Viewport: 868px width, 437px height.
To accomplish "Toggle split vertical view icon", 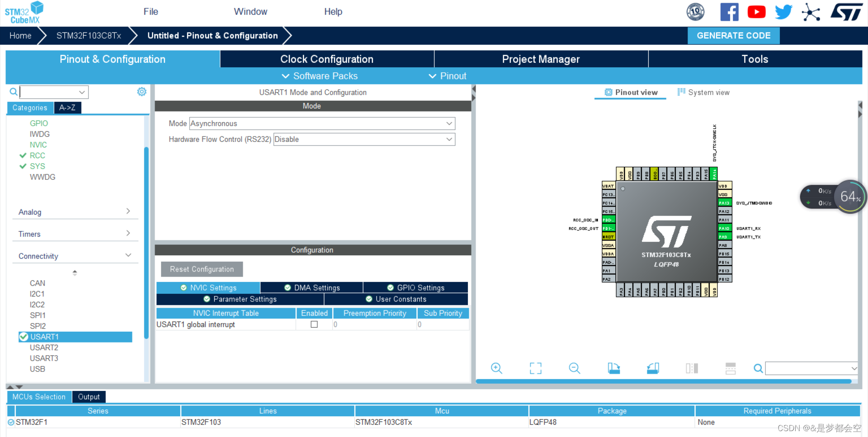I will point(692,368).
